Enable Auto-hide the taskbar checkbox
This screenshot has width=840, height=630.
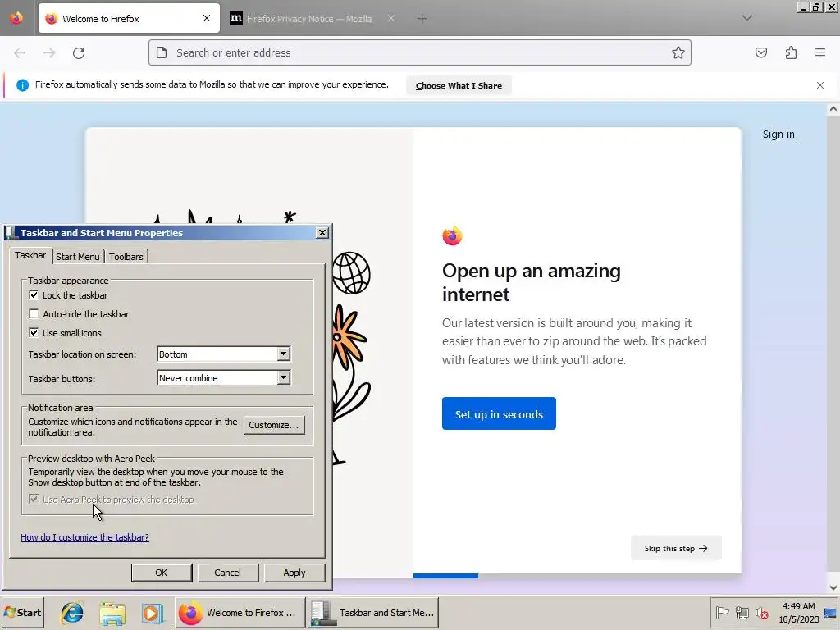pyautogui.click(x=34, y=314)
